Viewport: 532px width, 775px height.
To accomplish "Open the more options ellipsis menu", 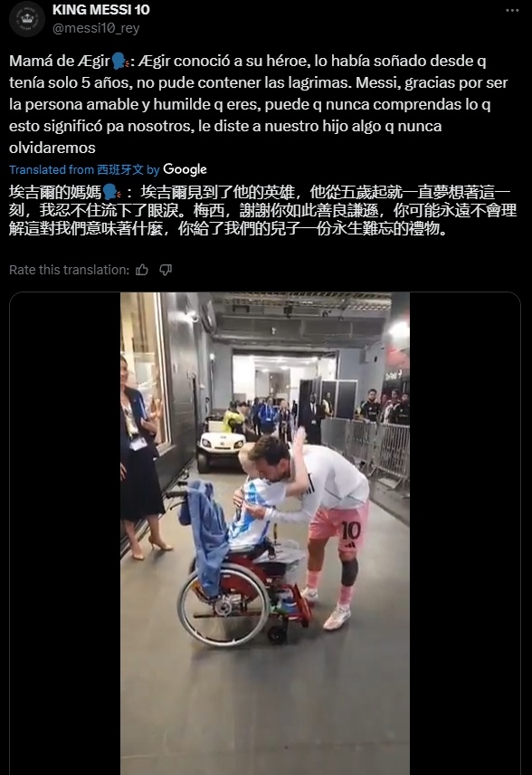I will [x=512, y=10].
